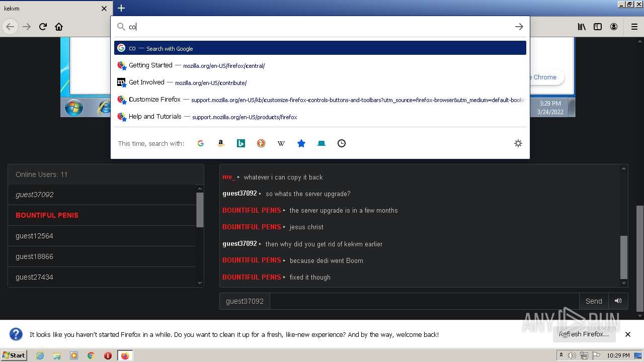Select user guest27434 in list
Viewport: 644px width, 362px height.
[102, 277]
